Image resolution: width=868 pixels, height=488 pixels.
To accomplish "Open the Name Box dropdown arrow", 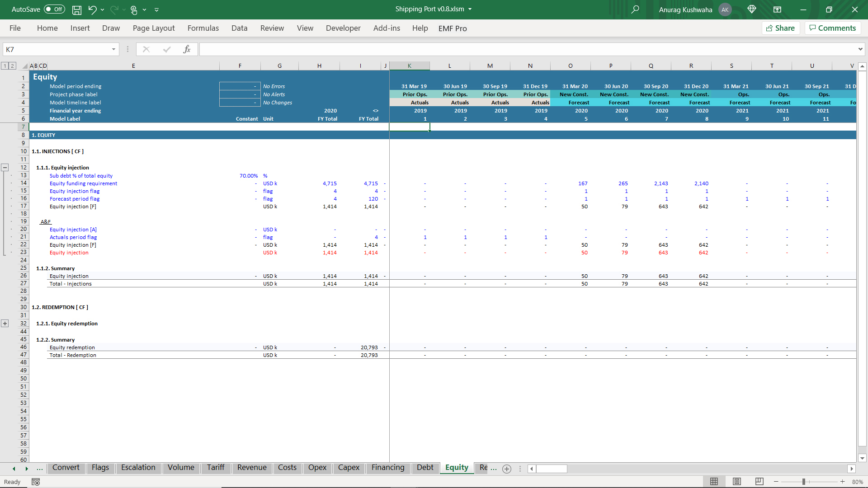I will (113, 49).
